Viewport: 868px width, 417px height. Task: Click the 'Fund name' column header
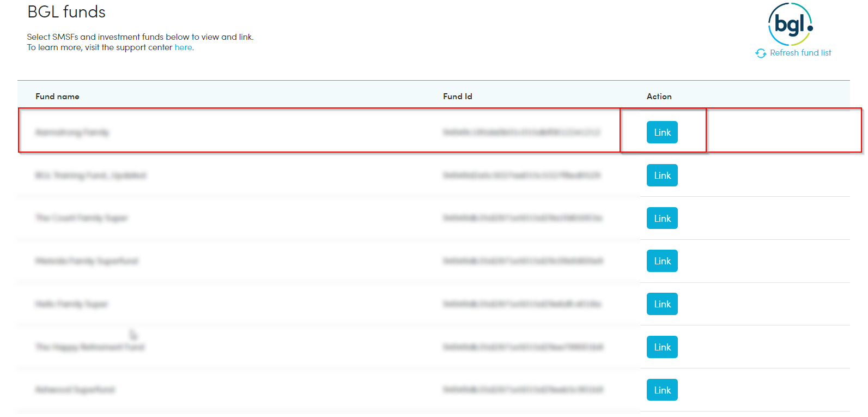(x=57, y=96)
